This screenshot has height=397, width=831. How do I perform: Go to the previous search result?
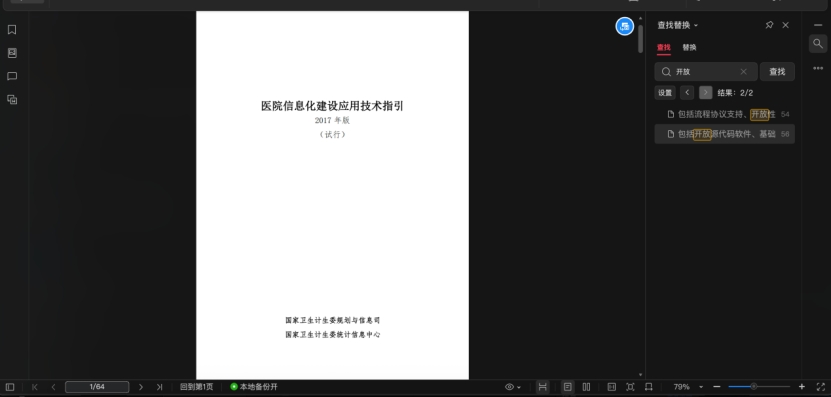pyautogui.click(x=687, y=93)
